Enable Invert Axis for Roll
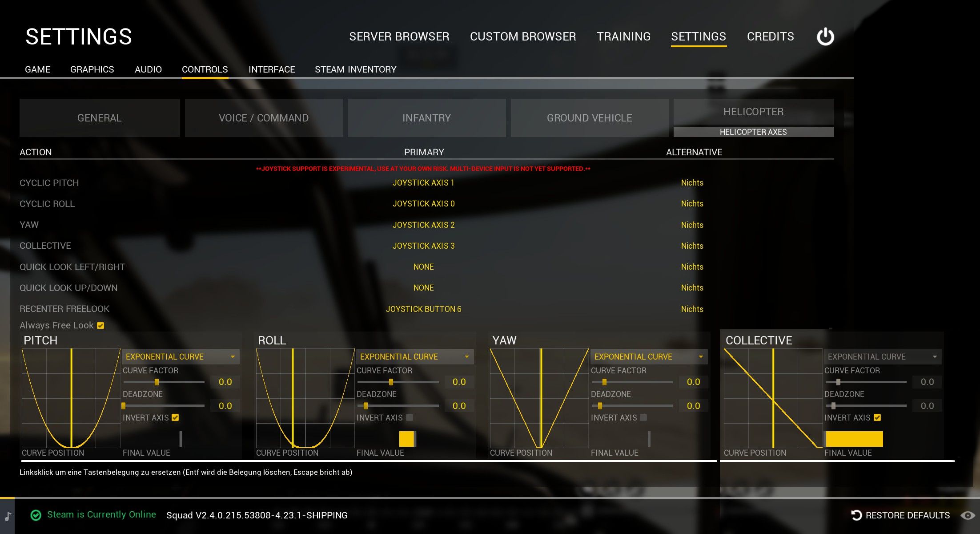Viewport: 980px width, 534px height. (410, 417)
